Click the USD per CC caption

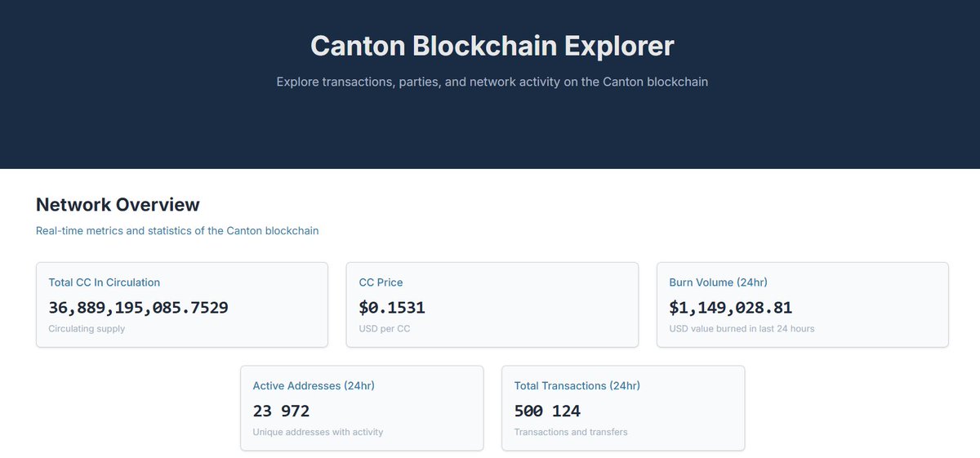pyautogui.click(x=386, y=329)
